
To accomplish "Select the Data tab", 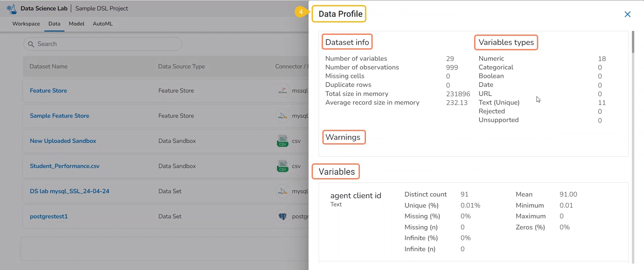I will pos(54,24).
